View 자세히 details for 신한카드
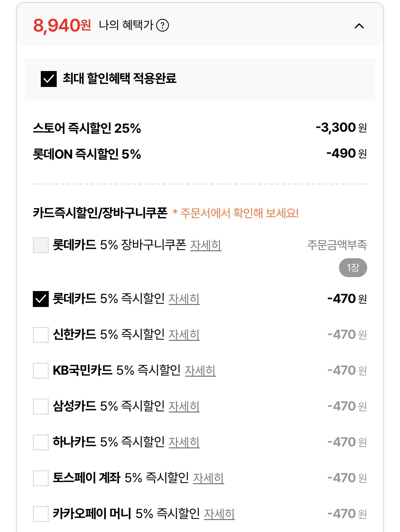The height and width of the screenshot is (532, 400). coord(184,335)
